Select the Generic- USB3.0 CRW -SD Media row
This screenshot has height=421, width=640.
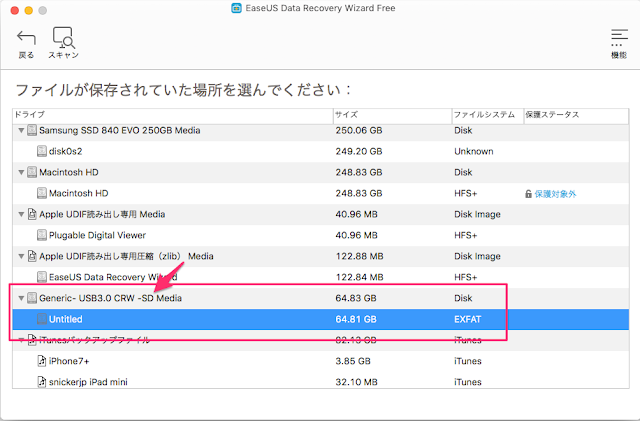click(x=320, y=298)
